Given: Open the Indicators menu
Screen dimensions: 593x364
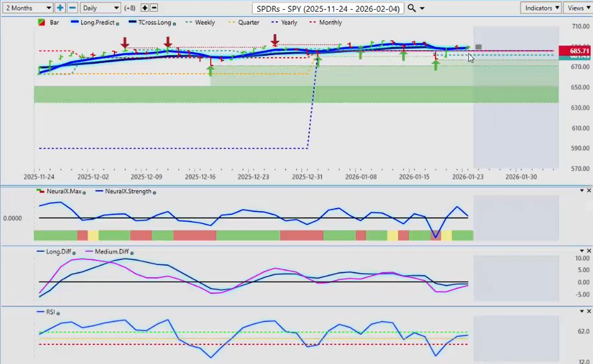Looking at the screenshot, I should pyautogui.click(x=541, y=8).
